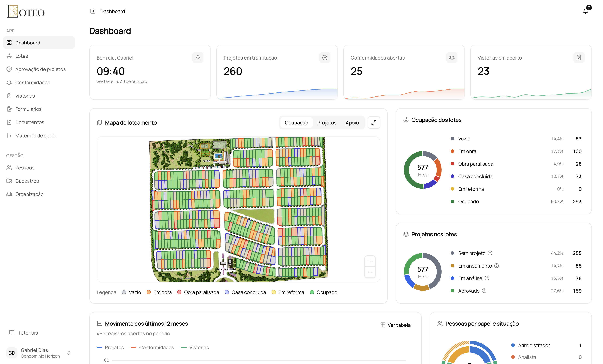Open help icon next to Aprovado

coord(484,291)
